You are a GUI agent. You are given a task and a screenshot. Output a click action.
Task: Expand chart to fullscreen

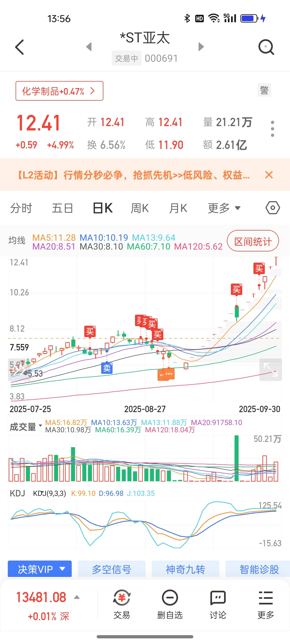coord(271,370)
